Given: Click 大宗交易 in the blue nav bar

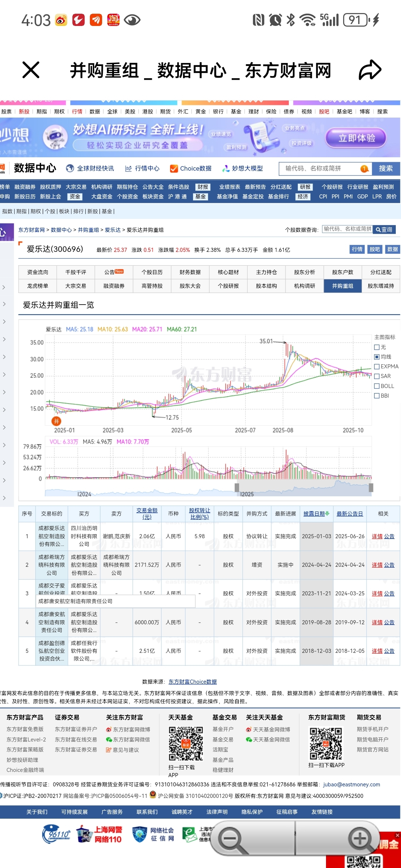Looking at the screenshot, I should tap(76, 187).
